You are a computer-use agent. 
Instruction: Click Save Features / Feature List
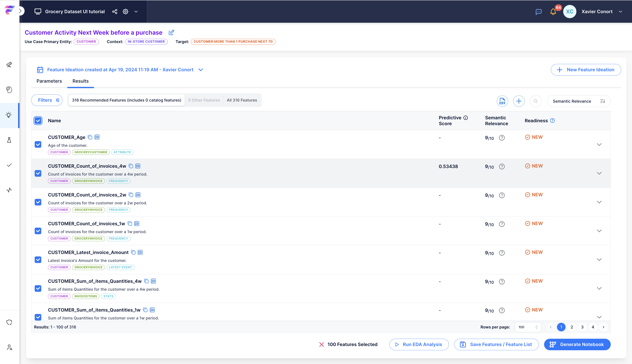(x=496, y=345)
